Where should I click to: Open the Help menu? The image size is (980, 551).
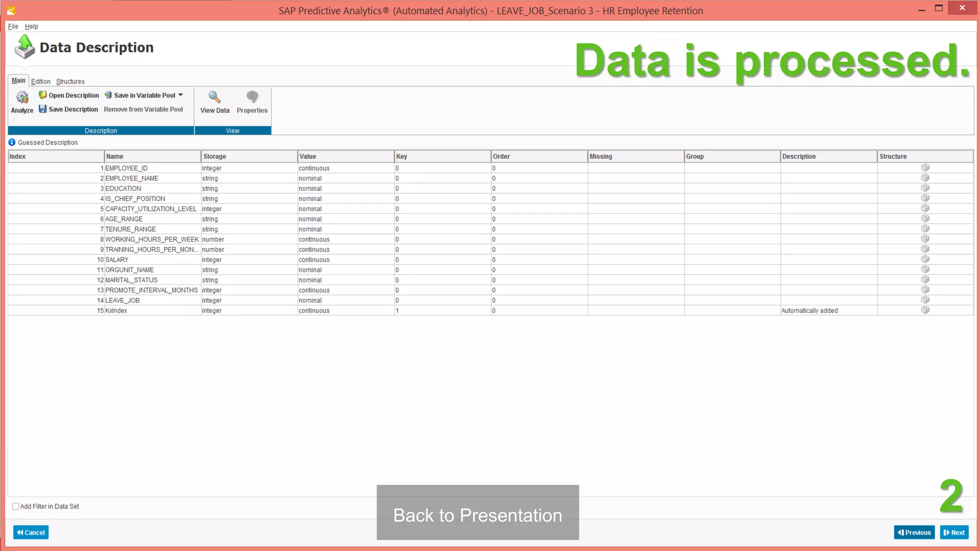coord(32,26)
